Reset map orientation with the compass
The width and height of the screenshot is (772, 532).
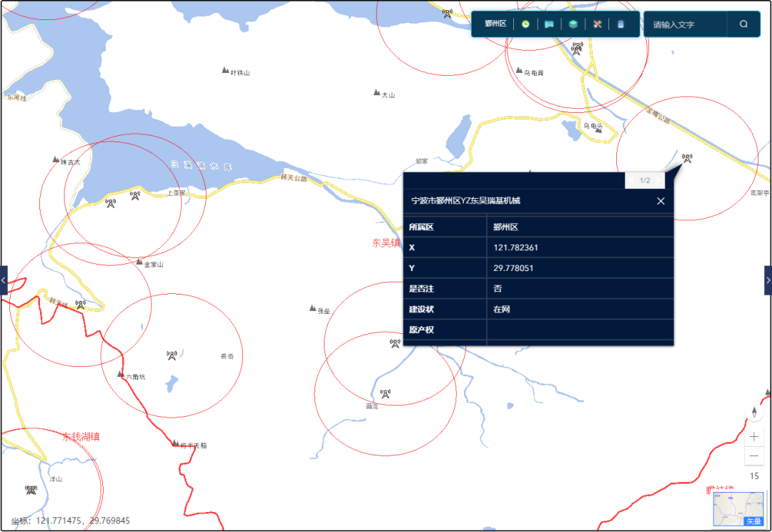click(754, 413)
